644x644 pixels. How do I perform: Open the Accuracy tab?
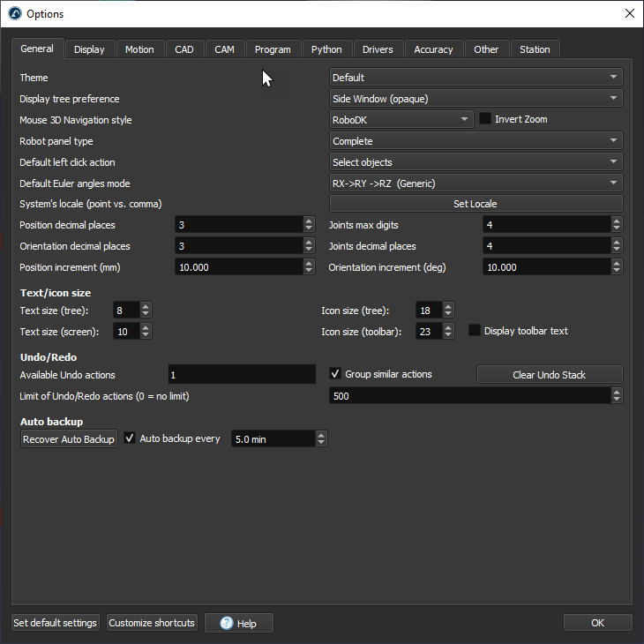click(433, 49)
